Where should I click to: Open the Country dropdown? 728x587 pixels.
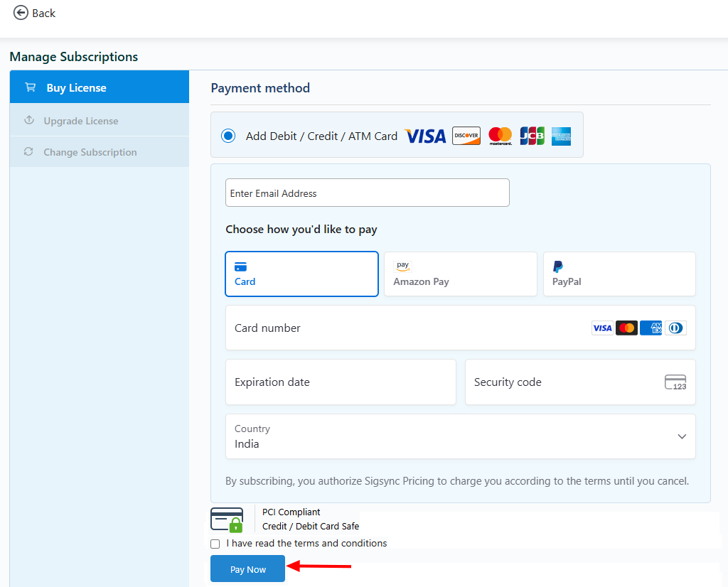(x=460, y=436)
